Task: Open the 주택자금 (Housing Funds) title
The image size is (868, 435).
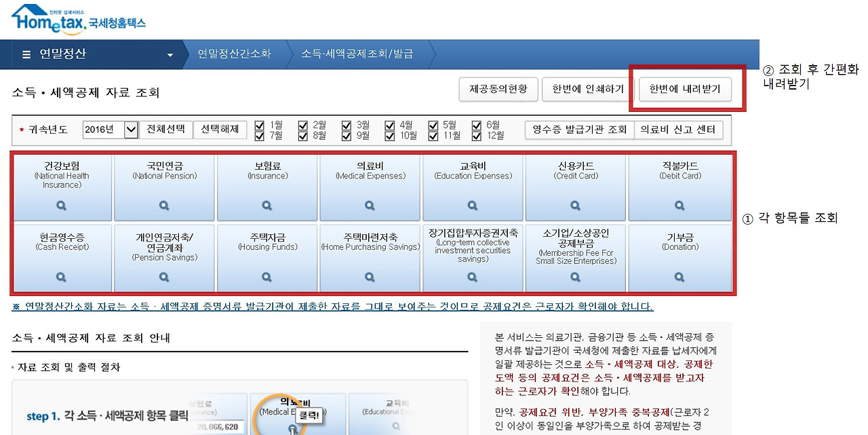Action: pos(267,242)
